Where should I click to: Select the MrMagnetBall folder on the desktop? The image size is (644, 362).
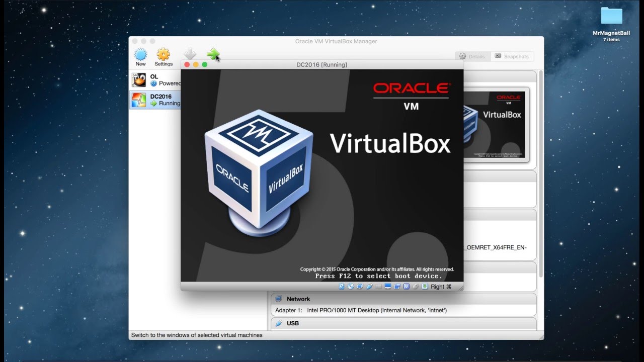click(x=611, y=24)
